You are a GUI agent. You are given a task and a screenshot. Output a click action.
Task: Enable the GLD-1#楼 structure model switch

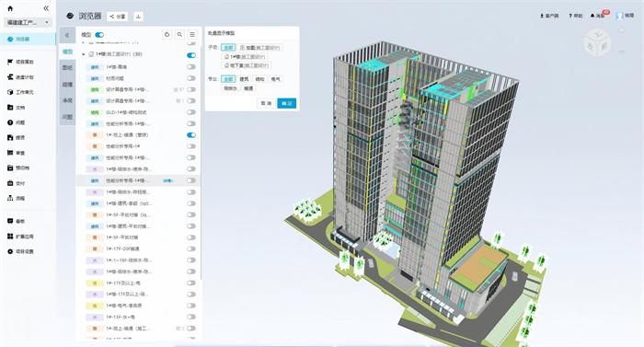[x=191, y=112]
